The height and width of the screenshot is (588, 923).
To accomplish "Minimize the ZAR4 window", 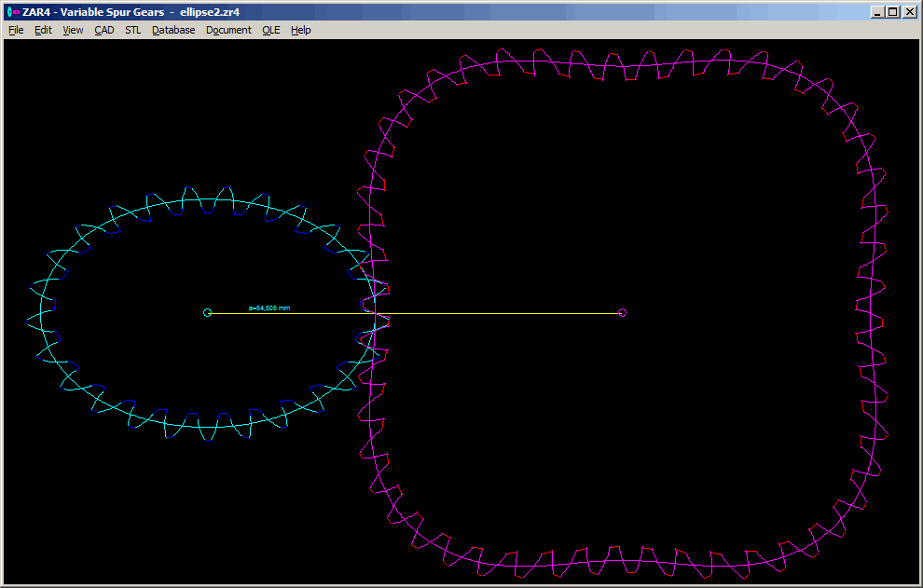I will point(877,12).
